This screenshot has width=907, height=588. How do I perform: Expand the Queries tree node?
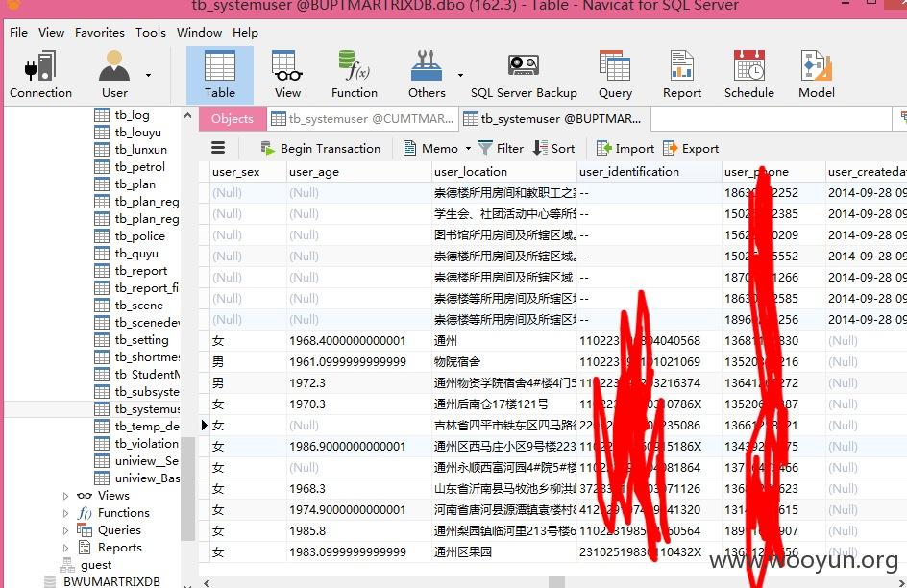click(65, 530)
